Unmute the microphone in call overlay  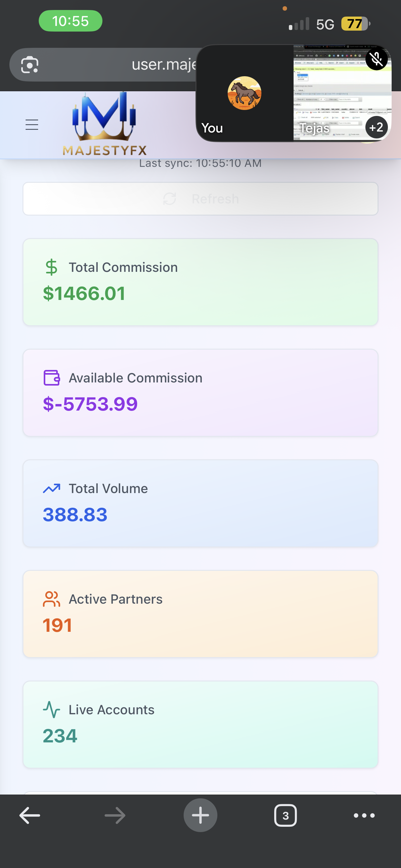pyautogui.click(x=376, y=59)
